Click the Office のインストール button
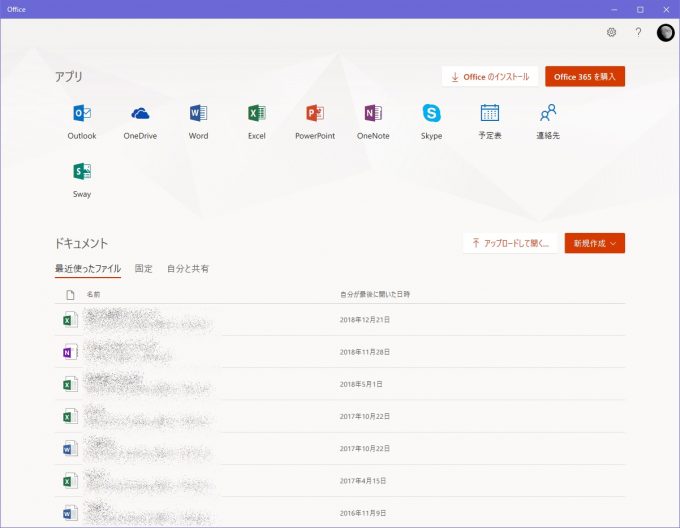The height and width of the screenshot is (528, 680). tap(490, 77)
